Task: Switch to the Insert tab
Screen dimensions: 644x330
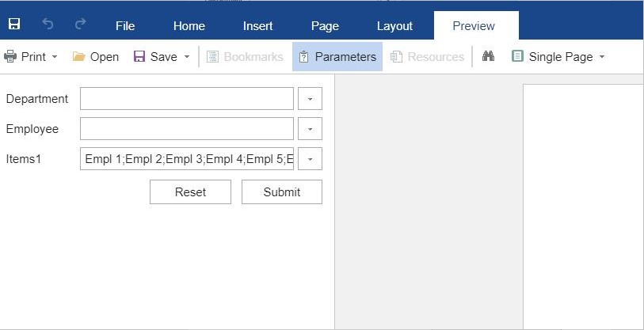Action: pyautogui.click(x=258, y=26)
